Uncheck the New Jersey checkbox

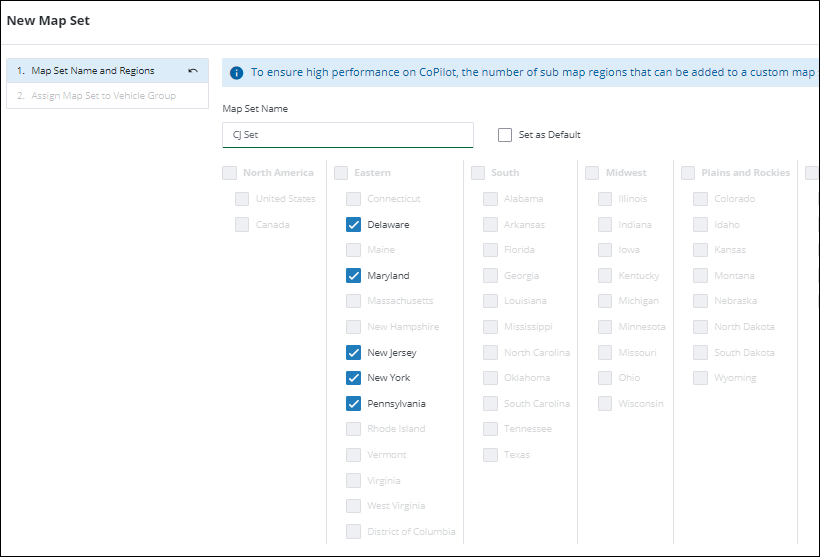coord(353,353)
